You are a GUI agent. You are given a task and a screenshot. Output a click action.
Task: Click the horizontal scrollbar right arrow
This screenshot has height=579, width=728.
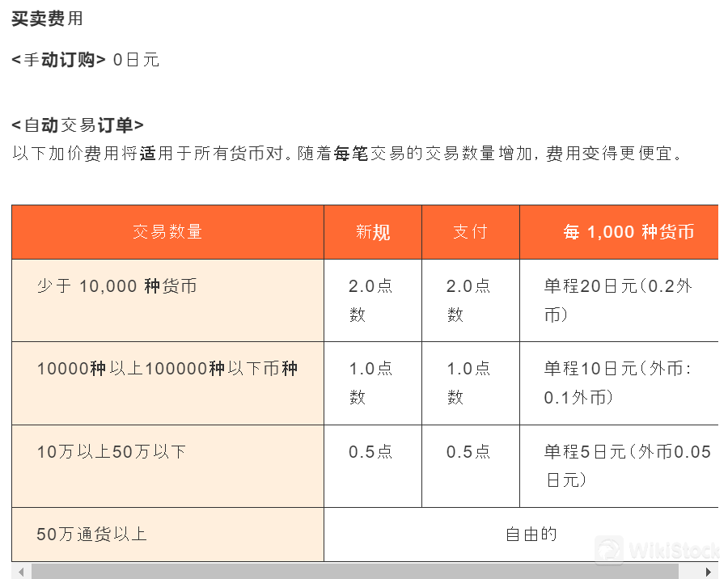click(709, 572)
